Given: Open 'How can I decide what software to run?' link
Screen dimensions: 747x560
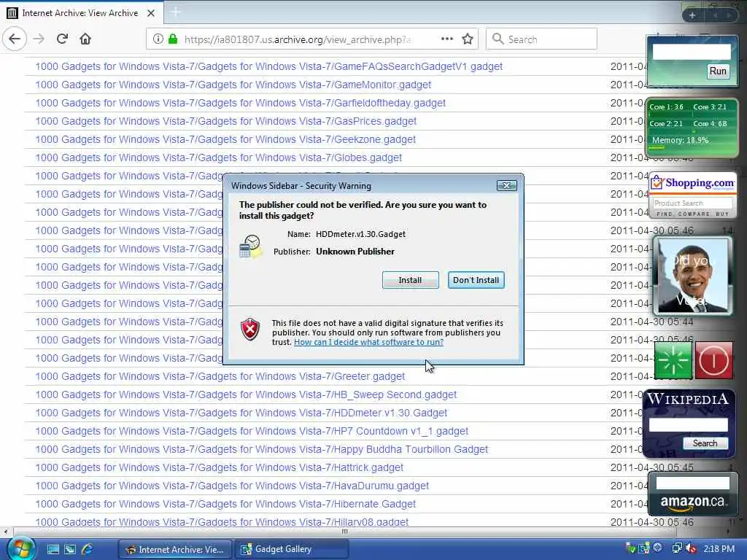Looking at the screenshot, I should coord(368,343).
